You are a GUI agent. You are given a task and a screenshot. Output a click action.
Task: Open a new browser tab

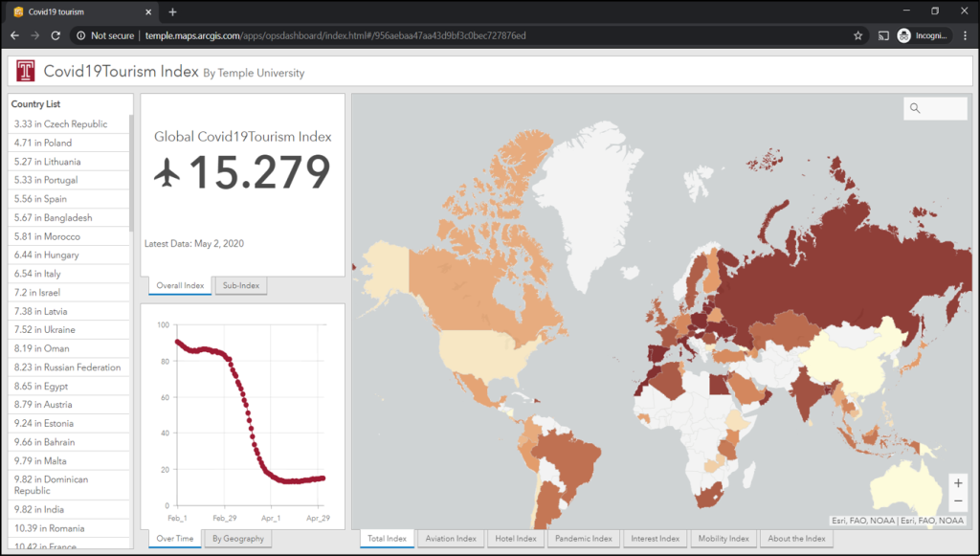point(173,11)
